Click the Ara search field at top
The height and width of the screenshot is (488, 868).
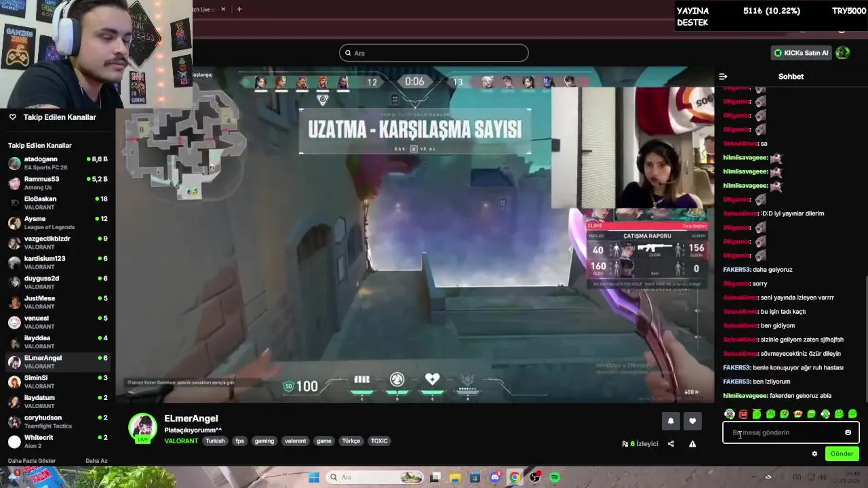point(434,53)
